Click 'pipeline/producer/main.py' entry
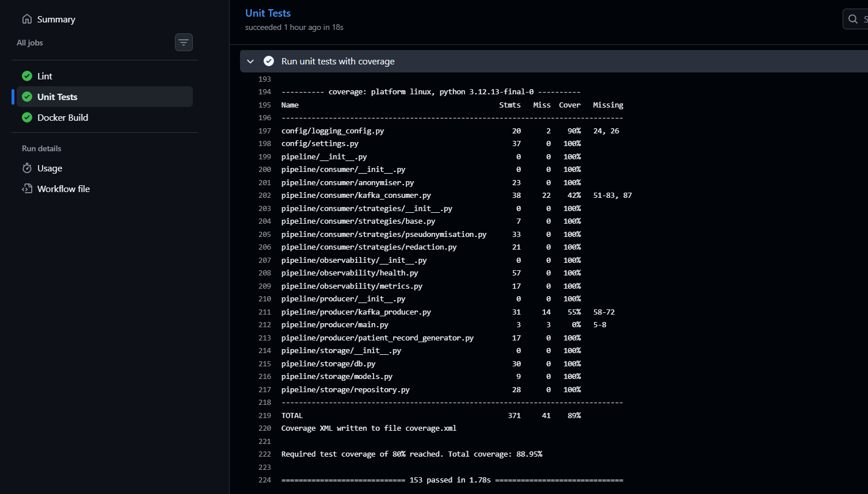The width and height of the screenshot is (868, 494). (335, 325)
